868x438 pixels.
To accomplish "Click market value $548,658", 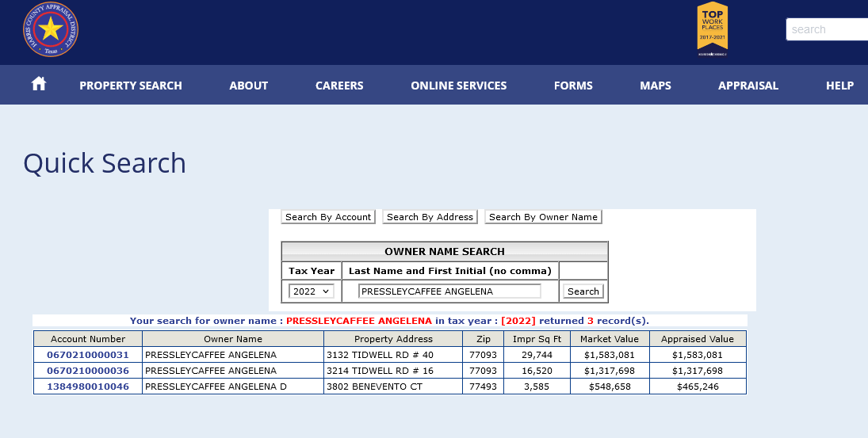I will 610,387.
